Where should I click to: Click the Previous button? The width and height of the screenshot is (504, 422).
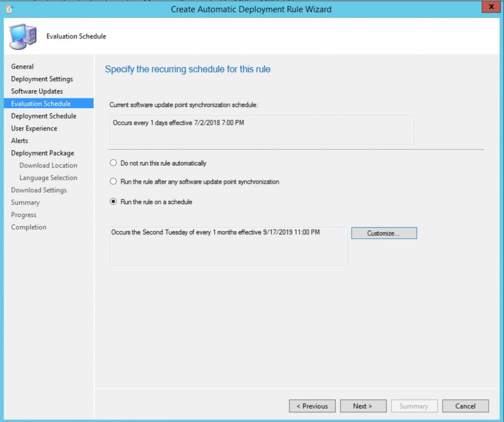[x=312, y=406]
